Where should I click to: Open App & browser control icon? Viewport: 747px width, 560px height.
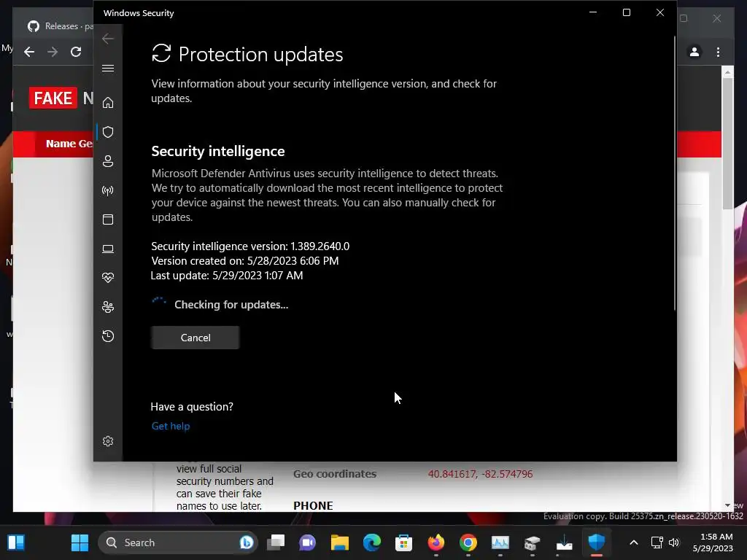click(108, 219)
